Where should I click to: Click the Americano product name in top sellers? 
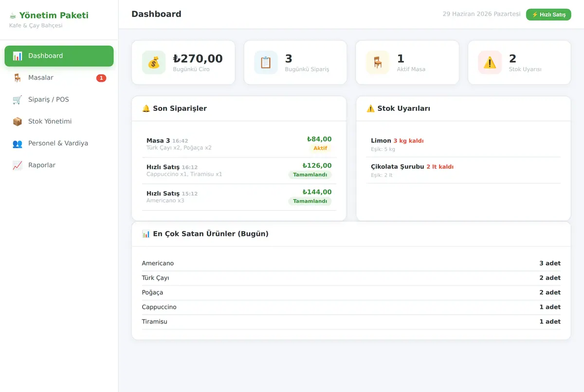point(158,263)
